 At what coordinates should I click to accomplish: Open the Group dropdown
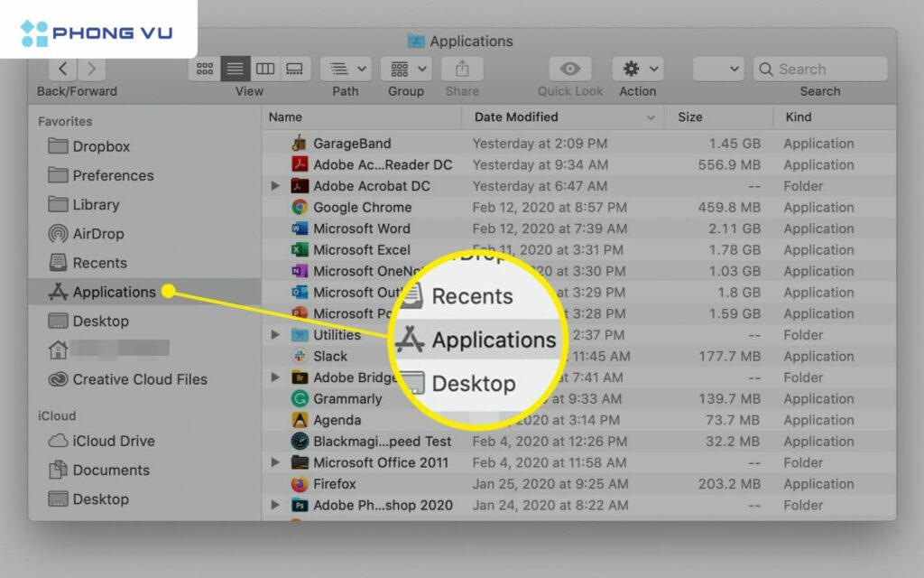[x=406, y=69]
